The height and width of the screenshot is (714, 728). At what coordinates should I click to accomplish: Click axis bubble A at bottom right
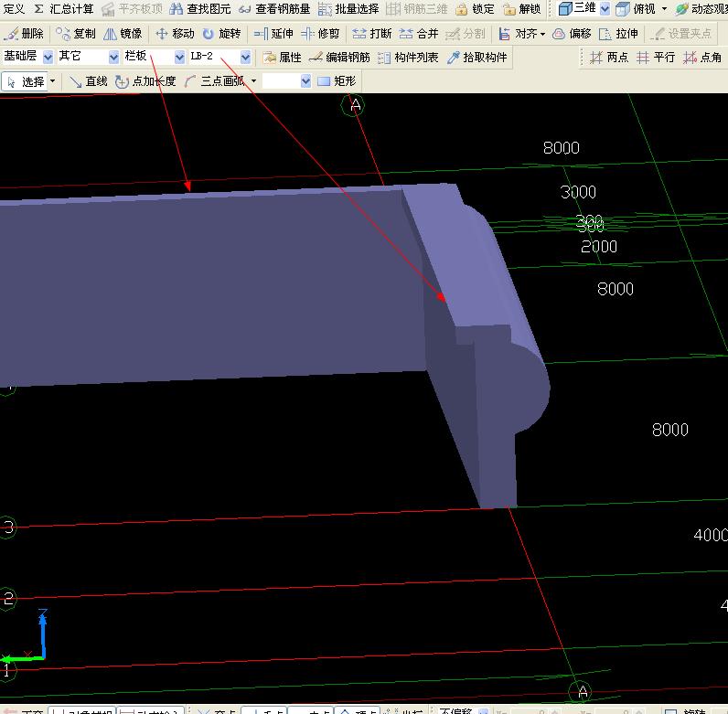(581, 692)
